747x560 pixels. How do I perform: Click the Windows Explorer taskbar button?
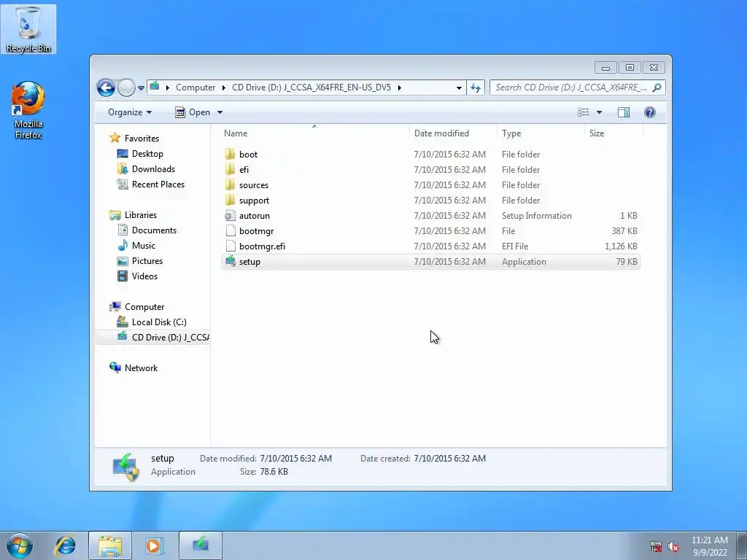pyautogui.click(x=110, y=545)
